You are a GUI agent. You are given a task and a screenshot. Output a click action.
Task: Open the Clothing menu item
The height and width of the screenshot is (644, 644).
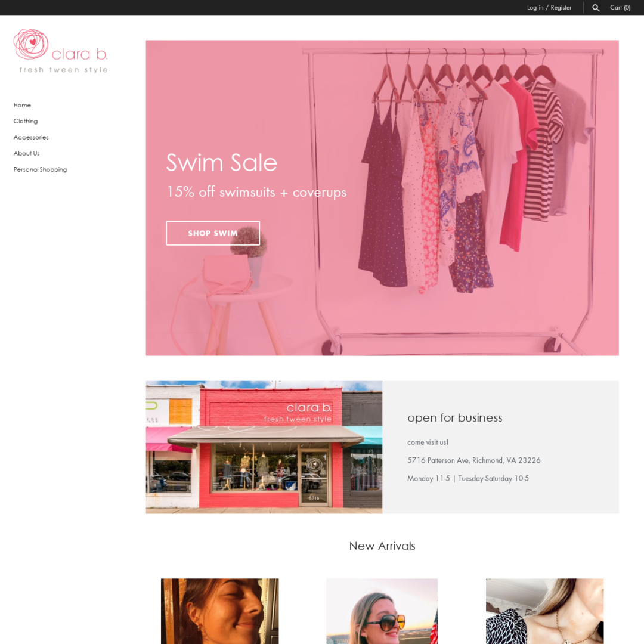(x=26, y=121)
